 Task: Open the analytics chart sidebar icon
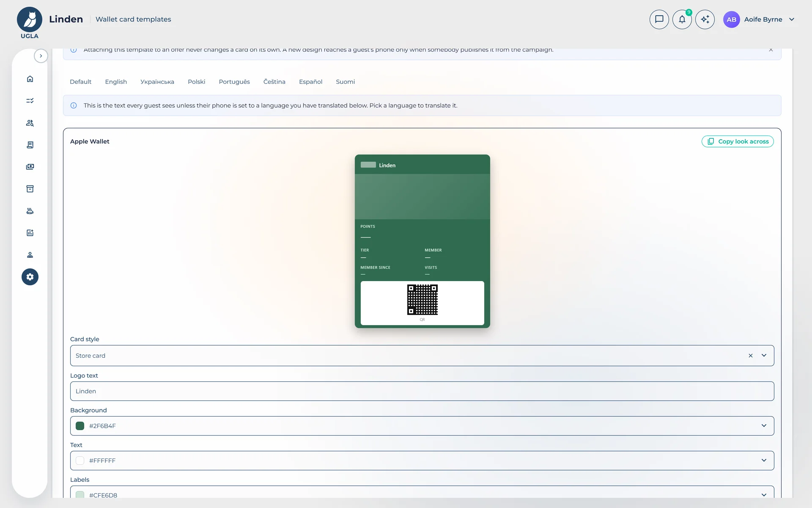pos(30,233)
